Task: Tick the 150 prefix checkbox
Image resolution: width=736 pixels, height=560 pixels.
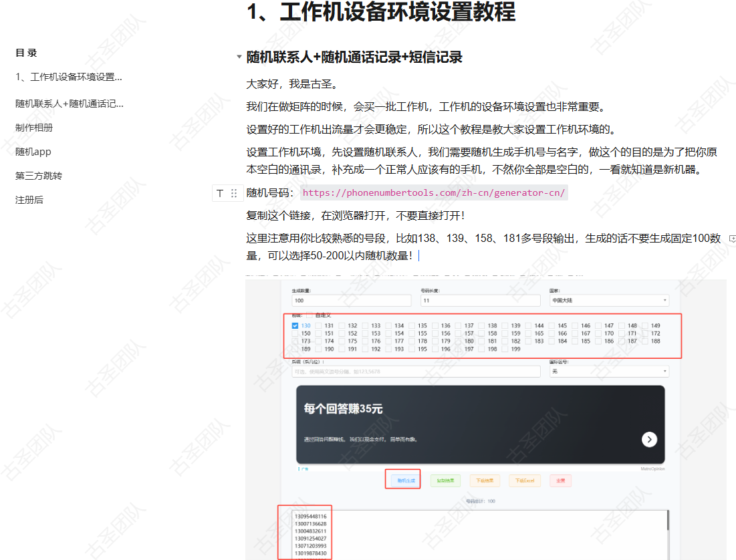Action: [x=295, y=333]
